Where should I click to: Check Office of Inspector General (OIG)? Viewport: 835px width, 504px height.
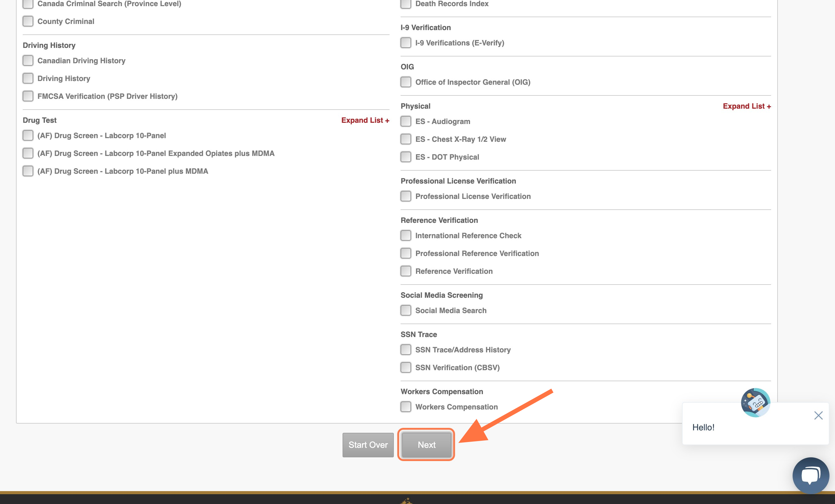coord(406,82)
